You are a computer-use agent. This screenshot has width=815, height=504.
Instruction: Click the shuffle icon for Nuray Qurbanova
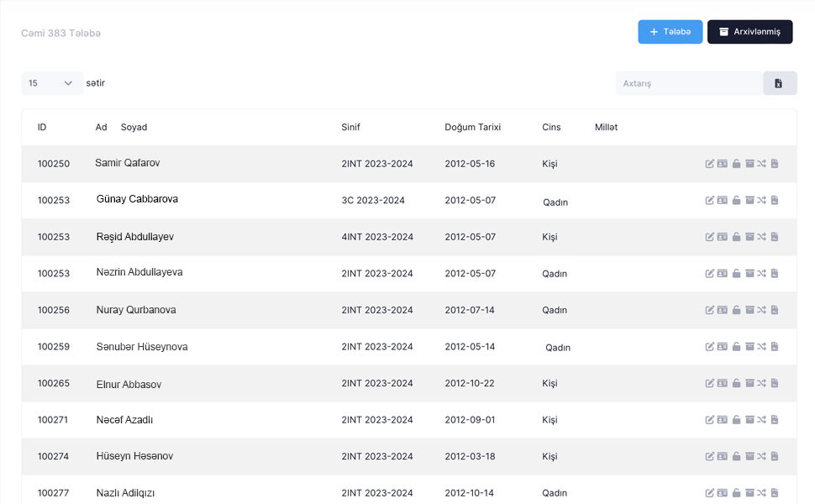tap(761, 310)
